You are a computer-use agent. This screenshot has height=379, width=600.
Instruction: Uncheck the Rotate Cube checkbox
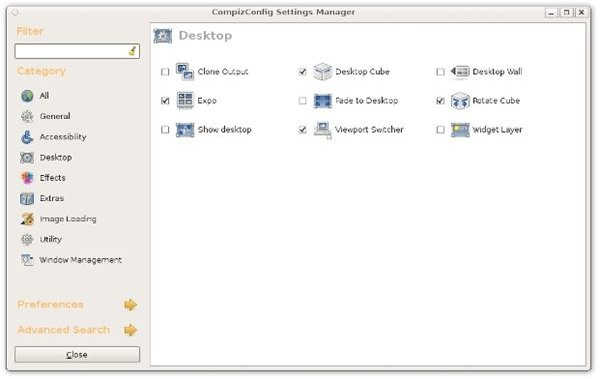[440, 101]
